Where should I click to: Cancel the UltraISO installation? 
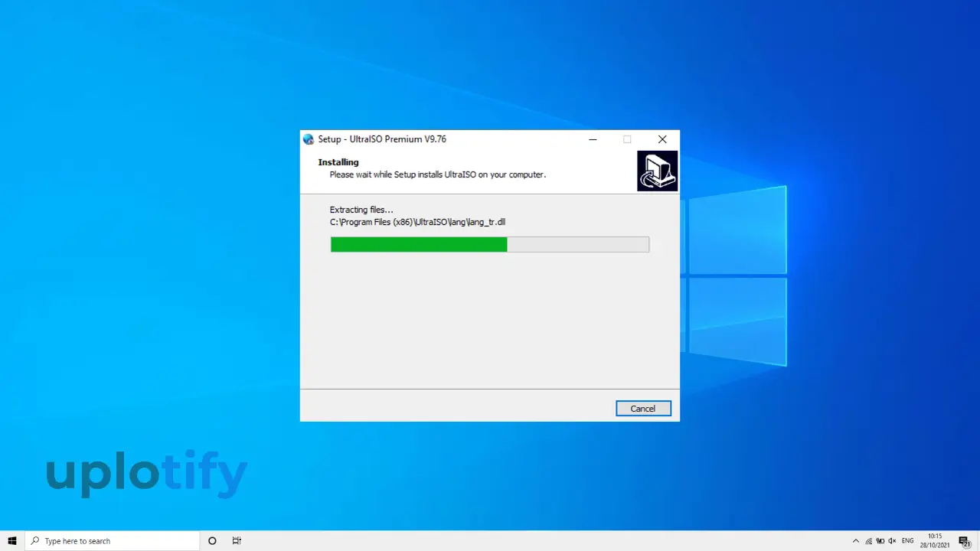click(x=643, y=409)
